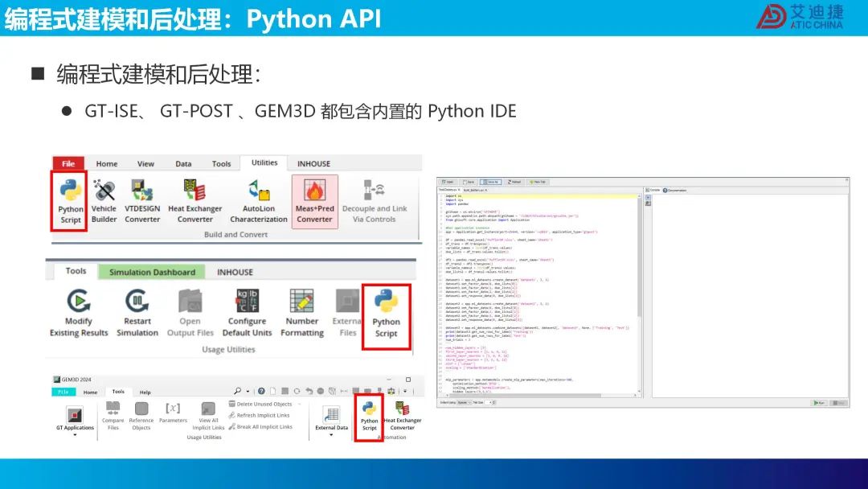Open the Help tab in GEM3D
The height and width of the screenshot is (489, 868).
point(145,392)
